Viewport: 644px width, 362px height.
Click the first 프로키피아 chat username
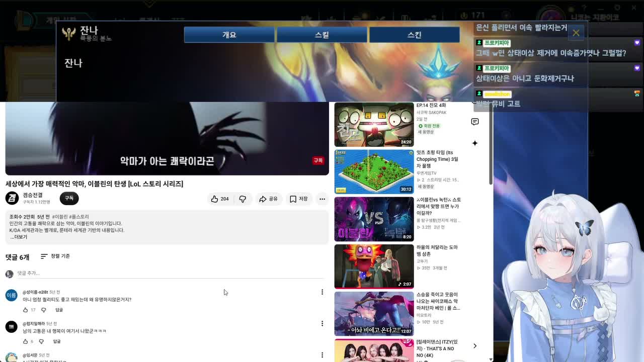pyautogui.click(x=497, y=43)
